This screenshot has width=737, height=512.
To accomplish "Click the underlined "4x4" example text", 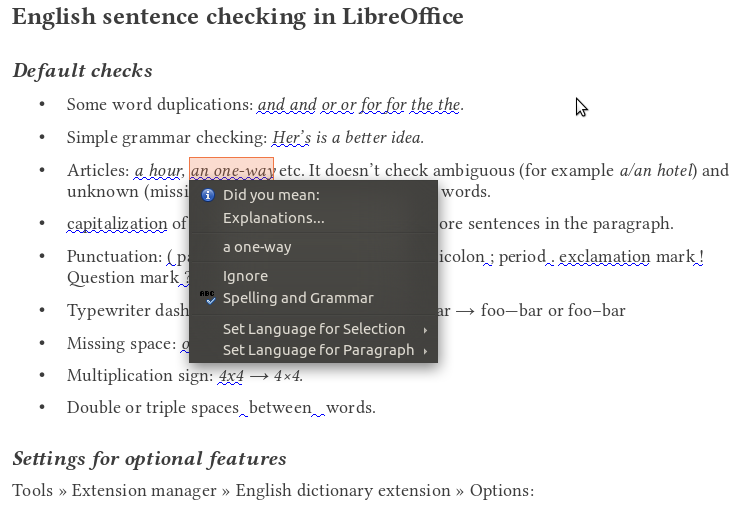I will tap(232, 376).
